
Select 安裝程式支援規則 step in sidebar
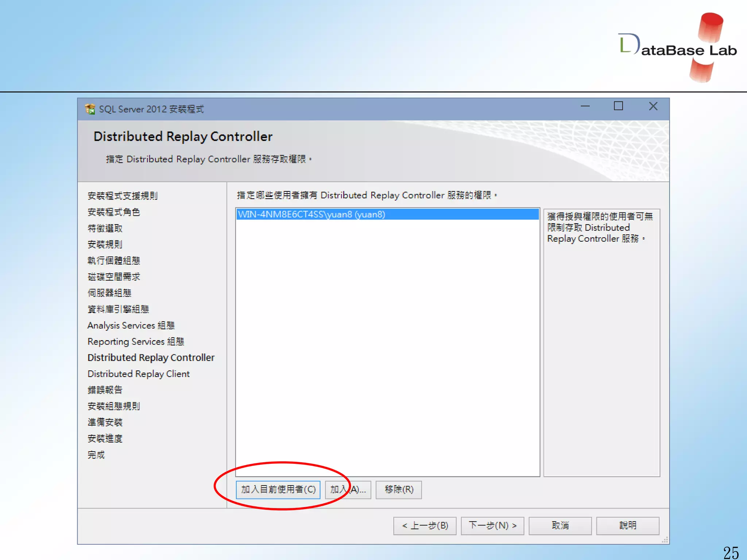[x=123, y=196]
